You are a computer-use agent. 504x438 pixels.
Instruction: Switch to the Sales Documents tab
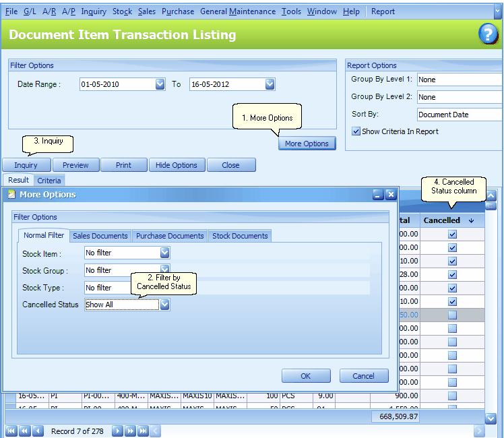[x=100, y=236]
